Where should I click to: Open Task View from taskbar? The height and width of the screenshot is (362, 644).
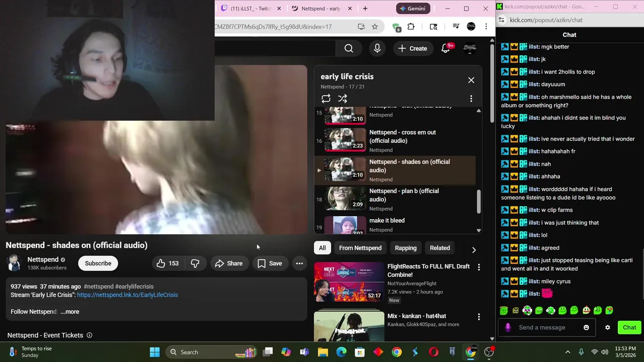268,352
